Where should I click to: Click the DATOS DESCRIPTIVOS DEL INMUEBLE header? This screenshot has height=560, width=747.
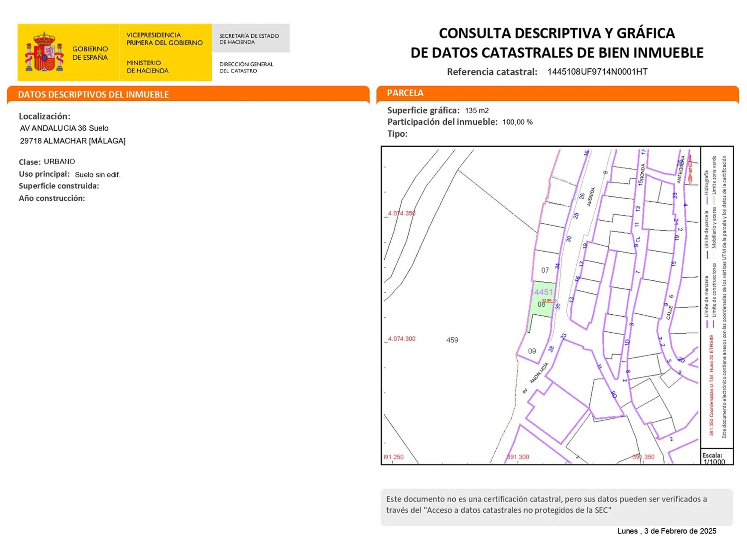(x=93, y=94)
